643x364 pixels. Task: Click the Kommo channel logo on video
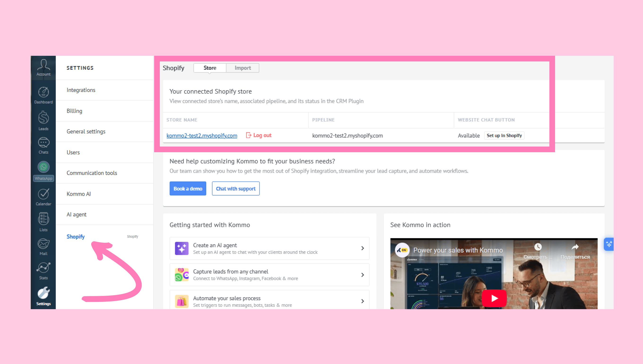click(x=402, y=250)
